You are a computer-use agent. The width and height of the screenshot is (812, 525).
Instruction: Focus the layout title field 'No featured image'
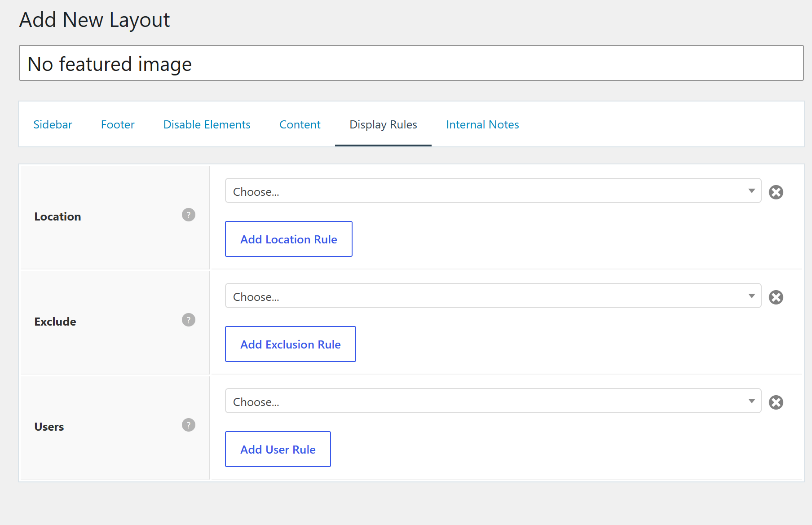[411, 63]
